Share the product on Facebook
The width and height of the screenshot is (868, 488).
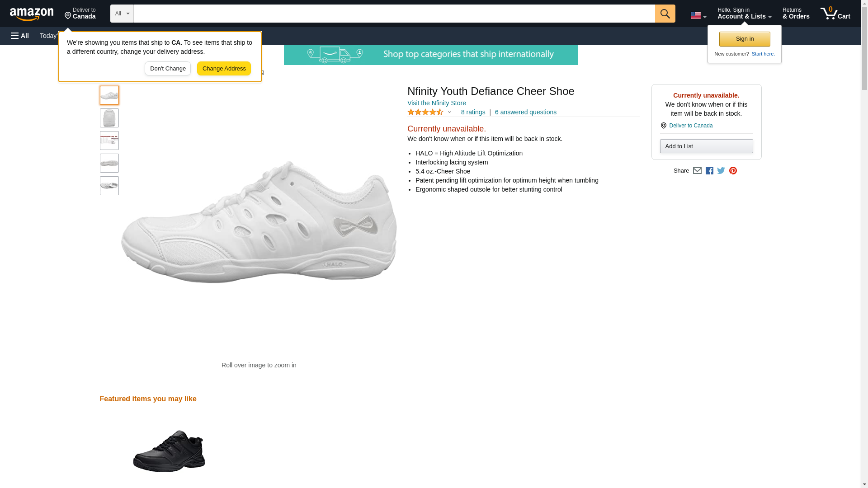pos(709,171)
